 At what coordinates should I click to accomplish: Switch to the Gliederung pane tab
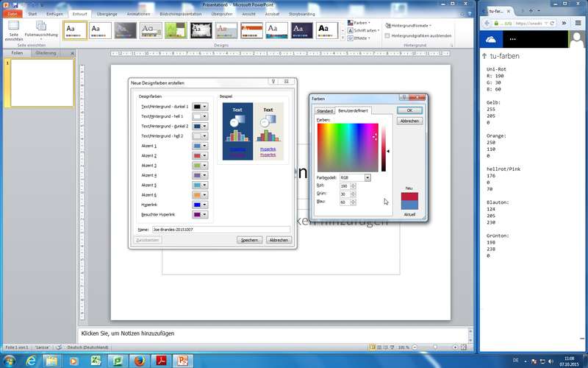click(46, 53)
